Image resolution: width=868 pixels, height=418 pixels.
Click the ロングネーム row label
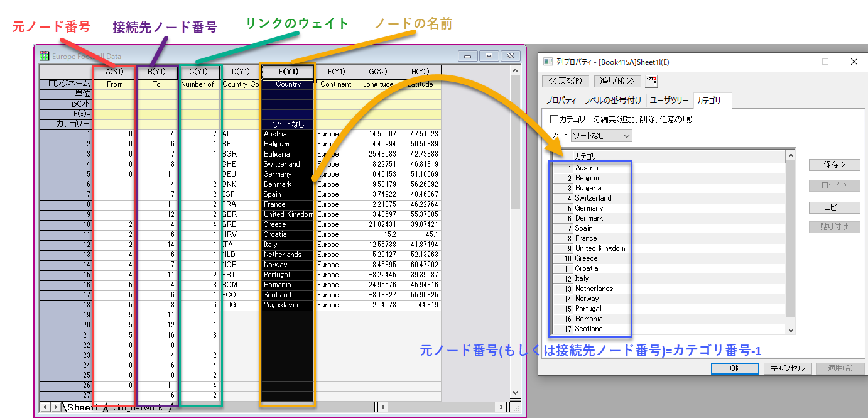[x=66, y=84]
